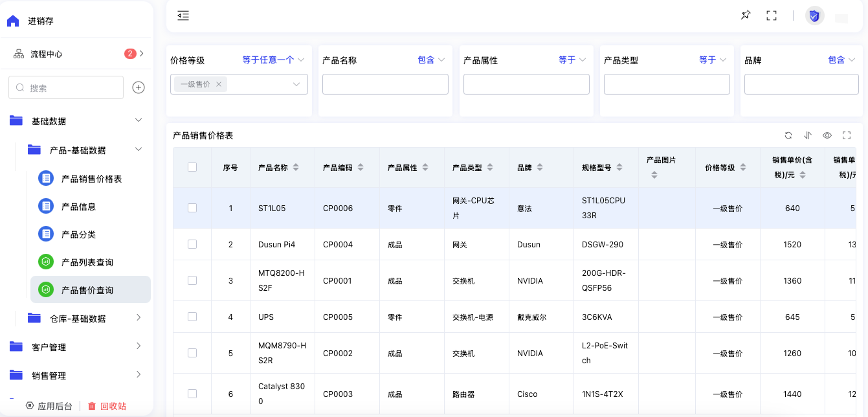Expand table to fullscreen icon

(x=847, y=135)
